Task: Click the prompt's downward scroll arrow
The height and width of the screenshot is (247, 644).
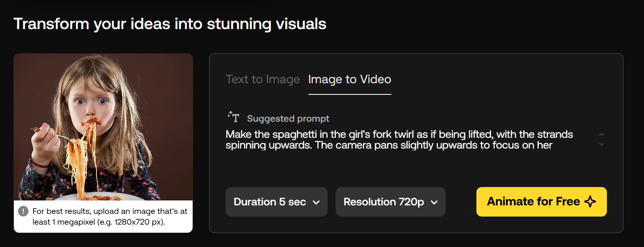Action: click(602, 145)
